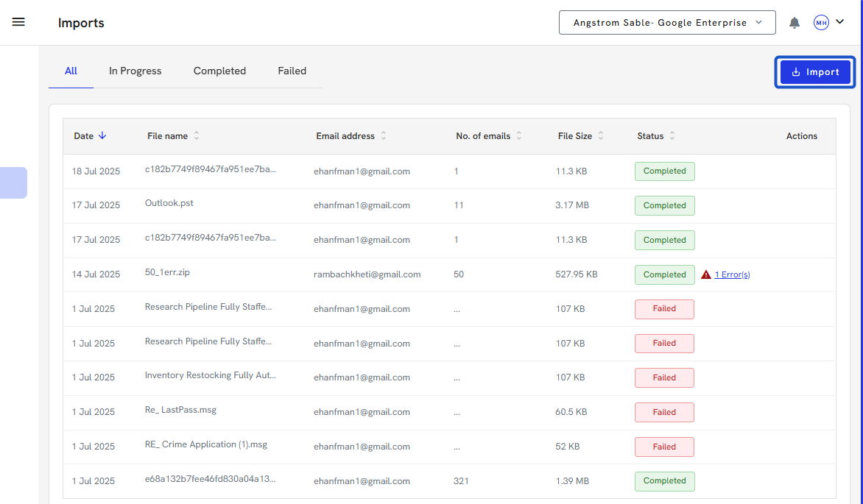Select the All tab

(x=71, y=71)
